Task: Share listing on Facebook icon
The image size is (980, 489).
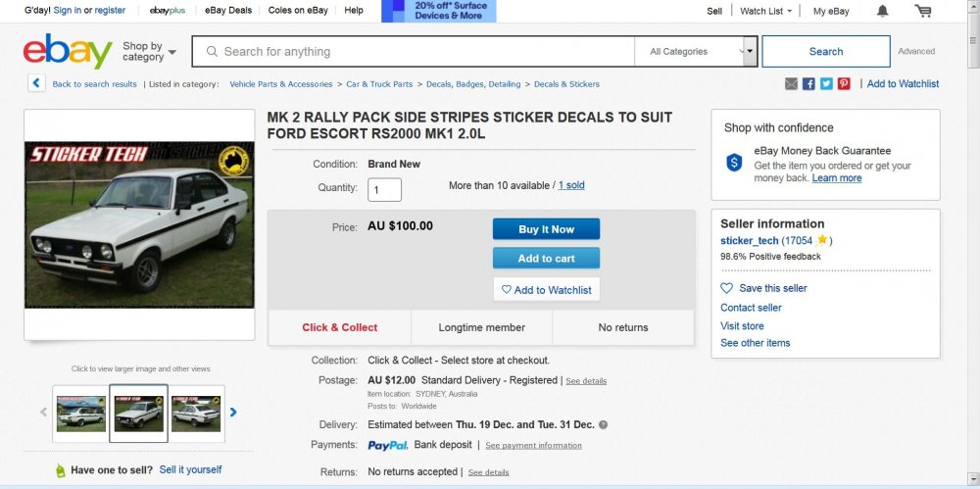Action: [808, 84]
